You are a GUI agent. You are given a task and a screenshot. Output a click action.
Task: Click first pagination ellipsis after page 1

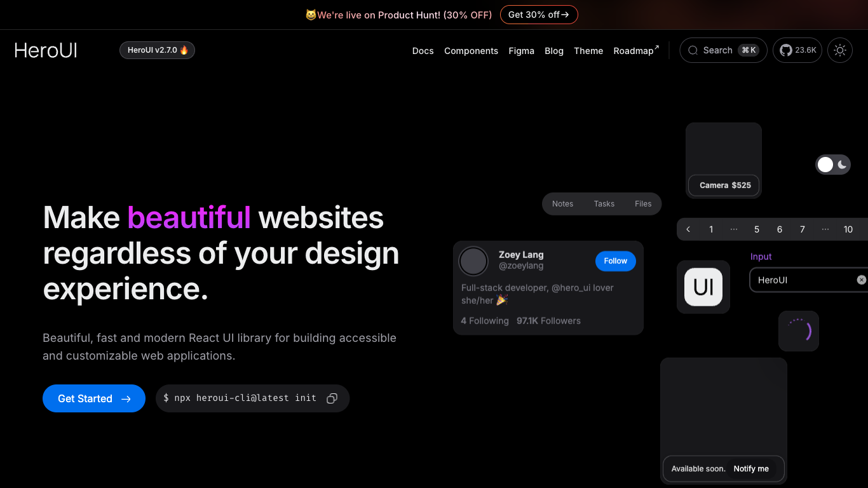734,229
